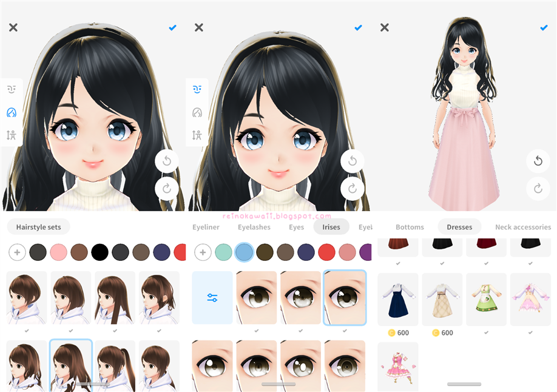557x392 pixels.
Task: Pick the dark olive gray hair swatch
Action: click(x=38, y=252)
